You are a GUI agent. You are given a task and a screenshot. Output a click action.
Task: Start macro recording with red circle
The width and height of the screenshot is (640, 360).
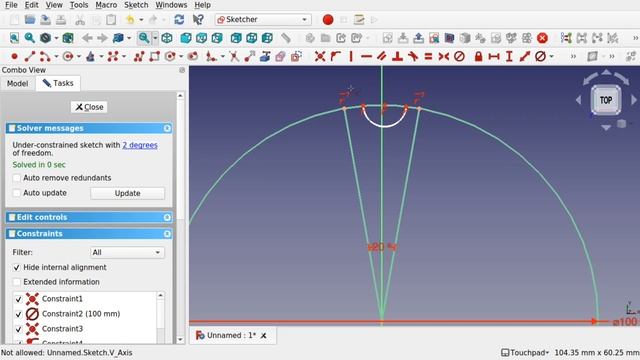pyautogui.click(x=328, y=20)
